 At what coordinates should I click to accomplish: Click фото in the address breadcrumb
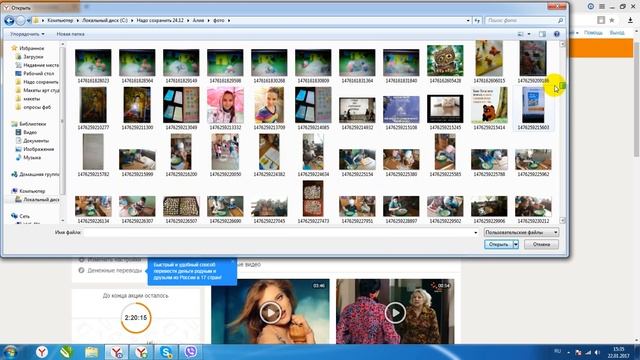coord(219,20)
